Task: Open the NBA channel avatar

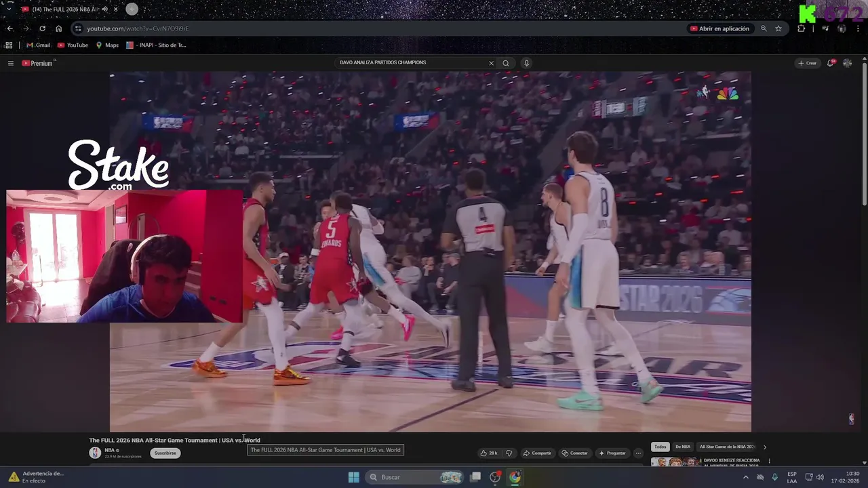Action: tap(95, 453)
